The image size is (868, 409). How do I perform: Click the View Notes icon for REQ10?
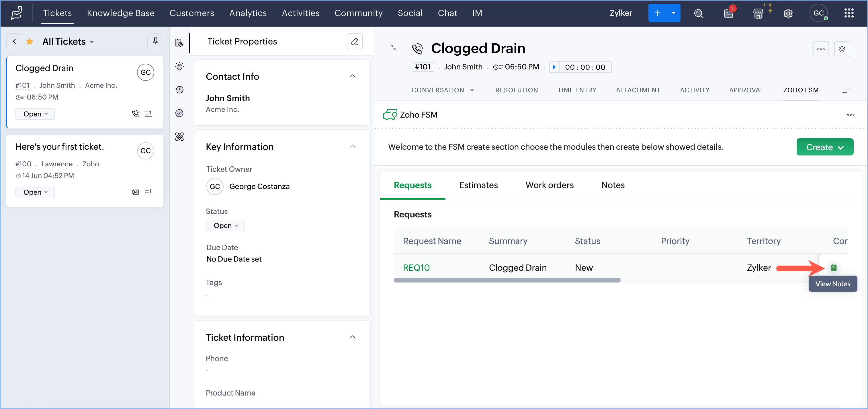coord(833,268)
